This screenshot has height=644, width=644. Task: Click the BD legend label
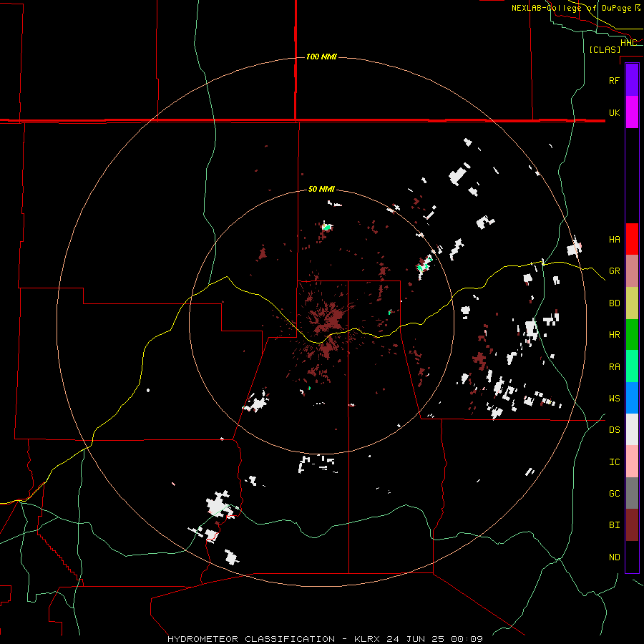click(x=615, y=303)
